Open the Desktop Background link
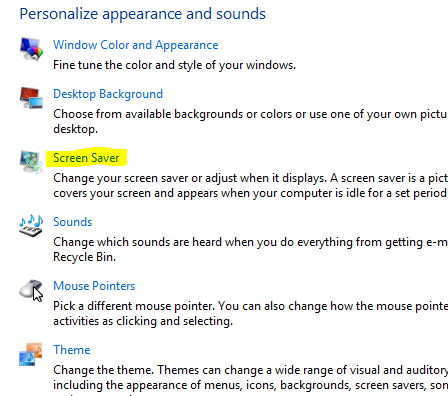 108,94
